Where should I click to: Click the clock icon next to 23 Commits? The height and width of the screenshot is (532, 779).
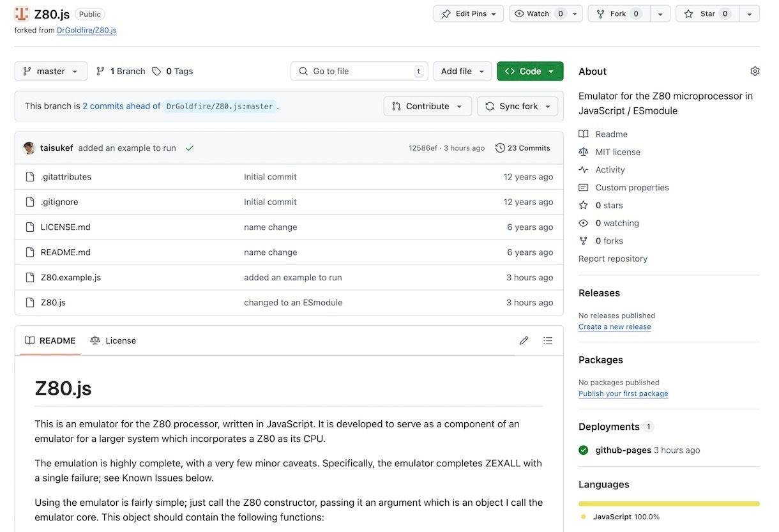pos(500,148)
